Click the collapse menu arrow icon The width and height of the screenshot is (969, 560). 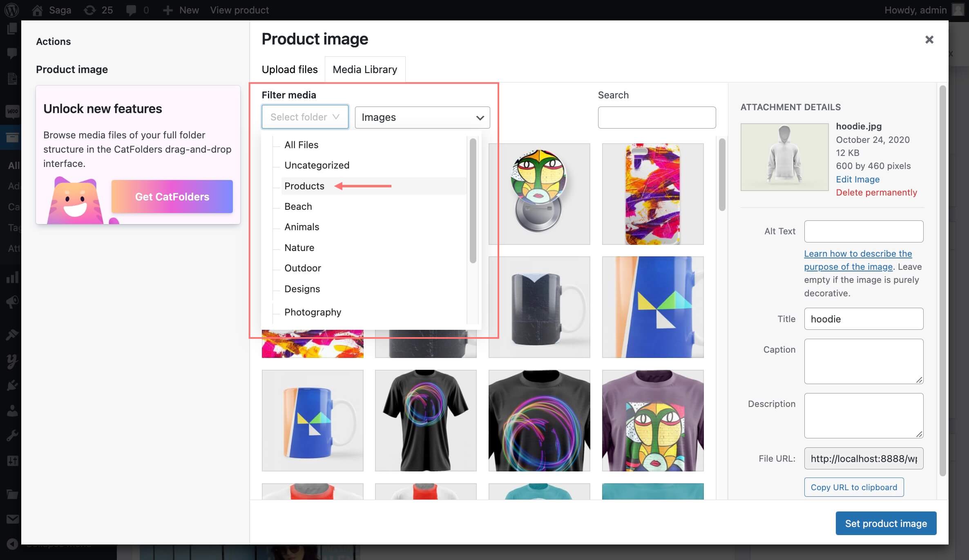12,544
